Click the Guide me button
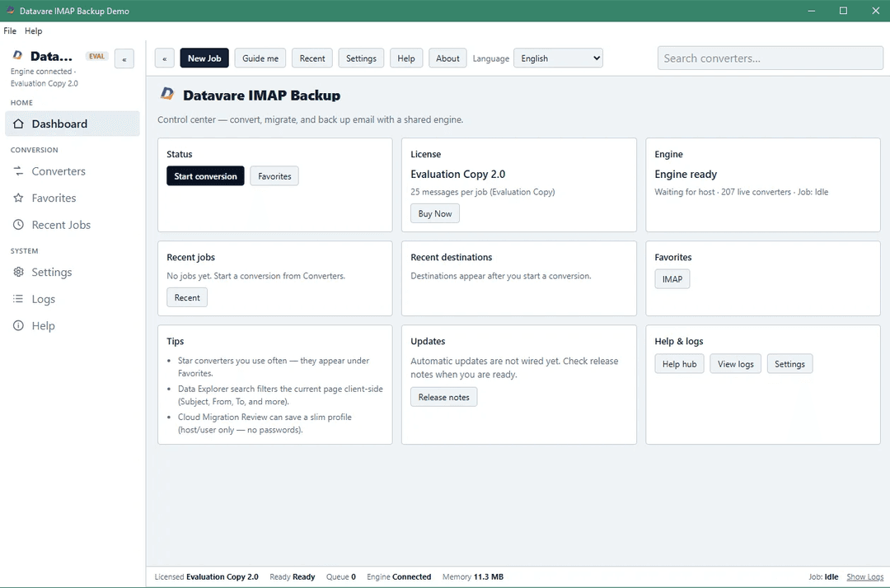The image size is (890, 588). pyautogui.click(x=260, y=58)
